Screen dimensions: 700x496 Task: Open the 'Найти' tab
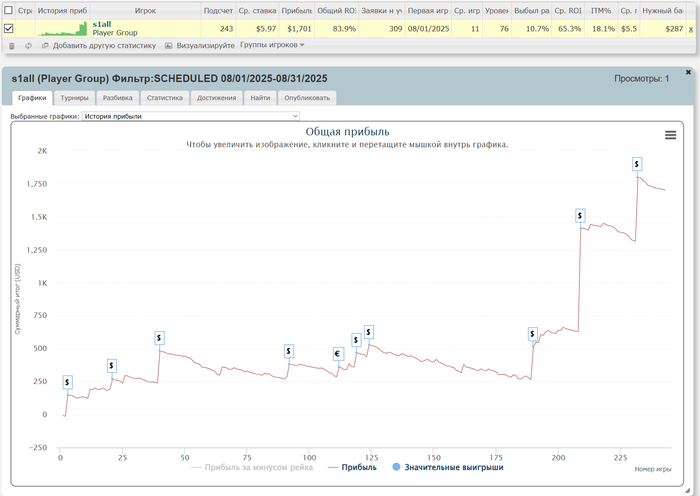[260, 98]
